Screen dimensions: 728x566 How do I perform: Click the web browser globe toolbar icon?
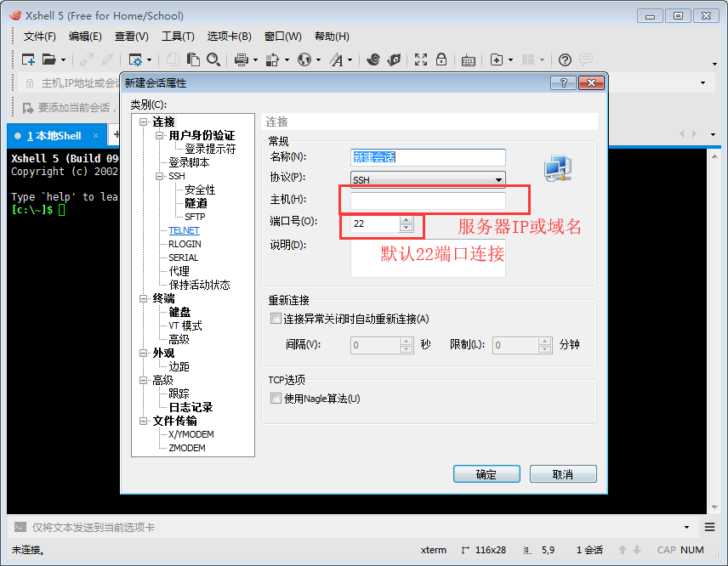coord(304,59)
